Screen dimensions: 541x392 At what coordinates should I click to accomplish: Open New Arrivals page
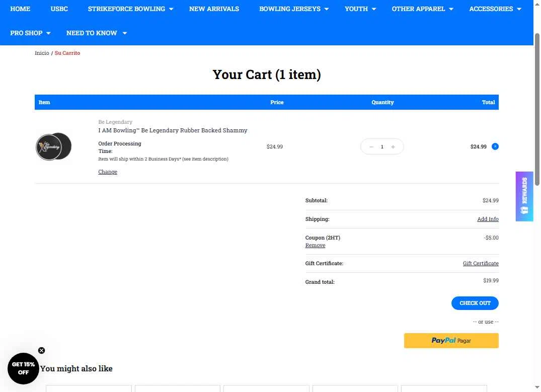[214, 9]
